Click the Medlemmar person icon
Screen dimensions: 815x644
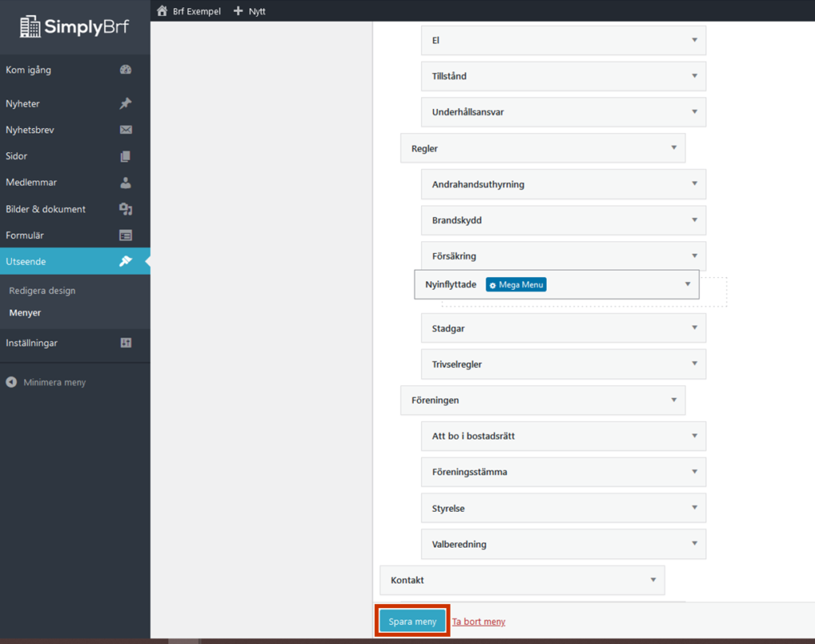click(126, 182)
